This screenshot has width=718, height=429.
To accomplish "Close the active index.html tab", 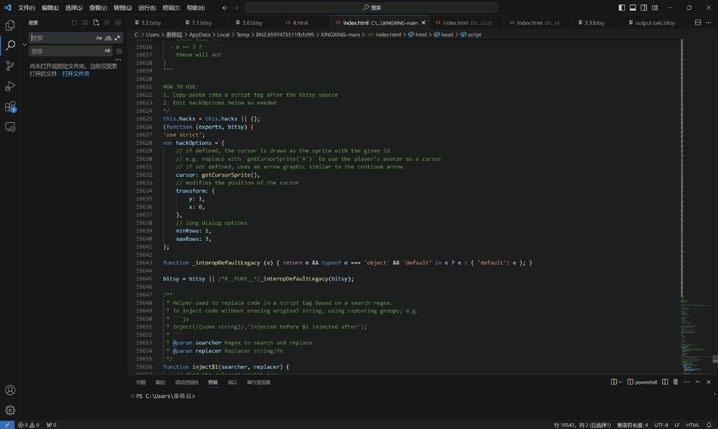I will 423,22.
